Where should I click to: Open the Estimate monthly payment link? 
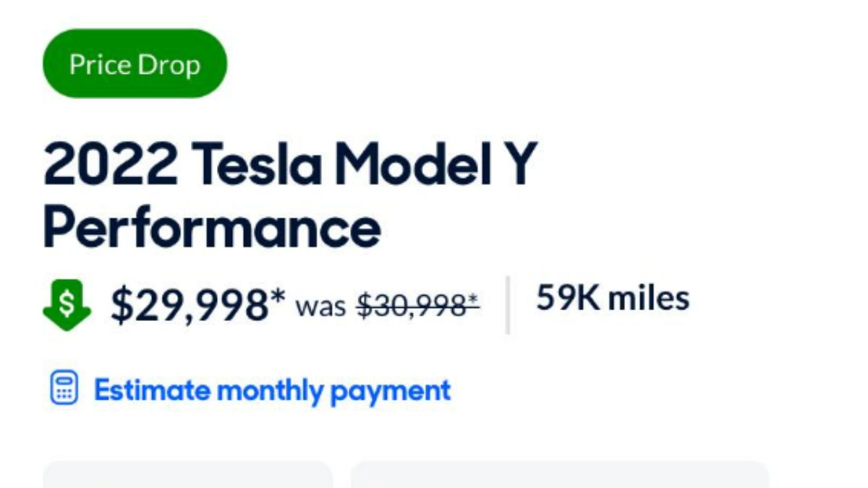(x=272, y=390)
